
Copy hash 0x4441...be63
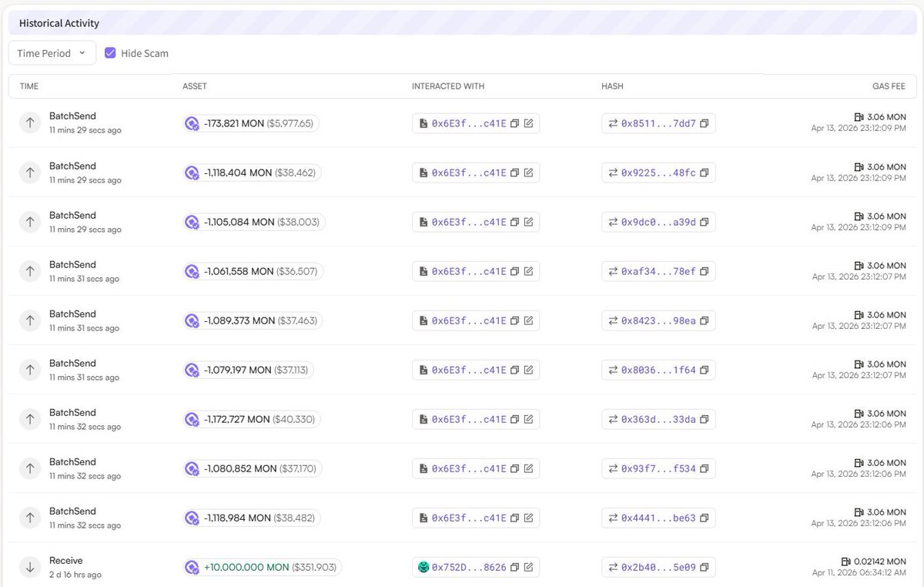(704, 518)
